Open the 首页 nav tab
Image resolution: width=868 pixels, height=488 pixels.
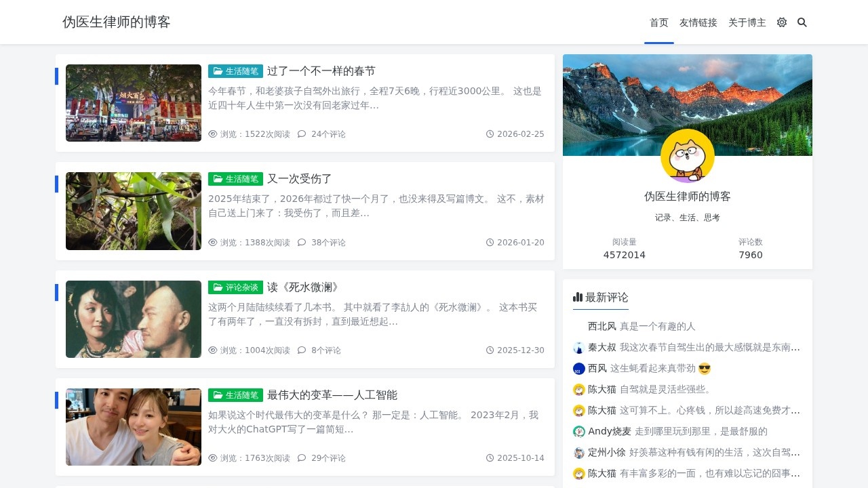[x=659, y=22]
